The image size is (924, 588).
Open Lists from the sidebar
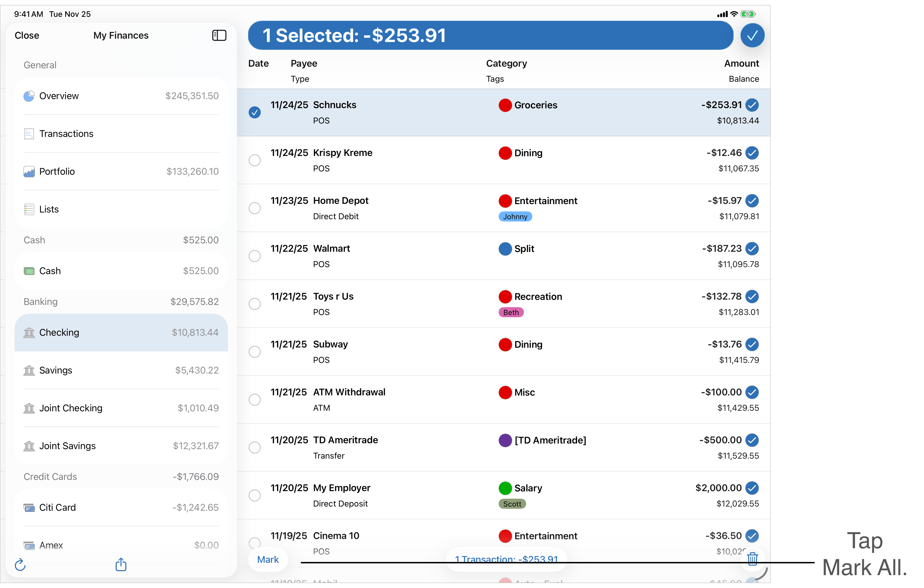49,209
